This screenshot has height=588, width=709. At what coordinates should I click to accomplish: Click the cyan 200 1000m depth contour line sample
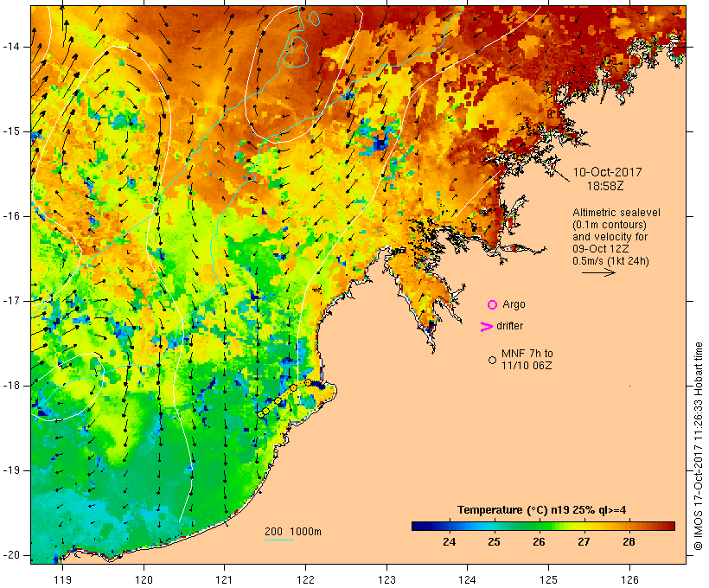pos(279,540)
